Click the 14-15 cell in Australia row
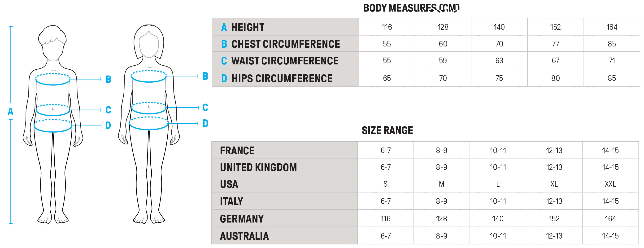The height and width of the screenshot is (248, 644). 610,236
